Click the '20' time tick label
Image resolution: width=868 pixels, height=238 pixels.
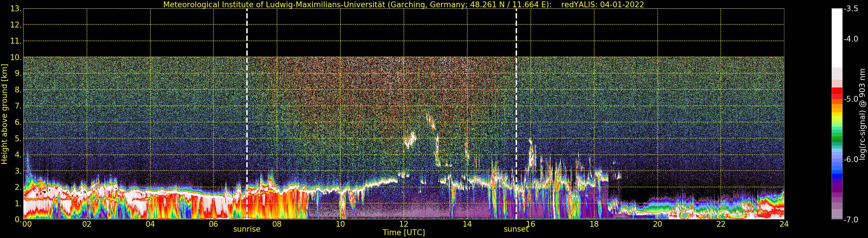[x=657, y=224]
